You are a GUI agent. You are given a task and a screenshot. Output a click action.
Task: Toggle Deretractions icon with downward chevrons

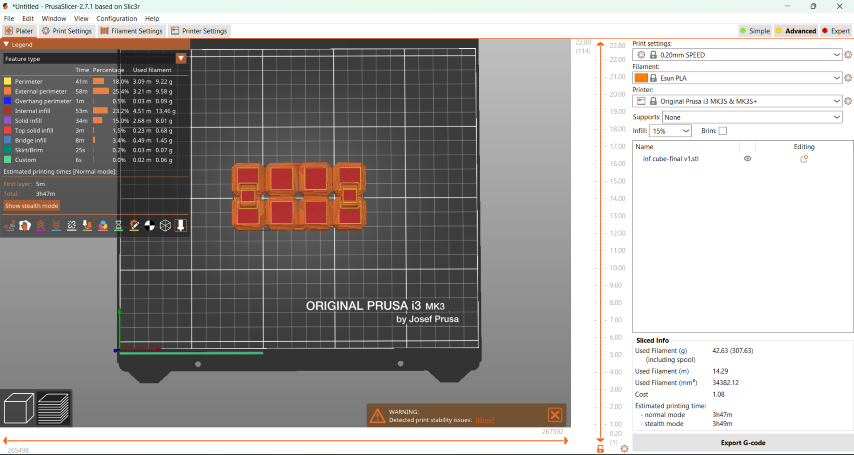tap(56, 225)
